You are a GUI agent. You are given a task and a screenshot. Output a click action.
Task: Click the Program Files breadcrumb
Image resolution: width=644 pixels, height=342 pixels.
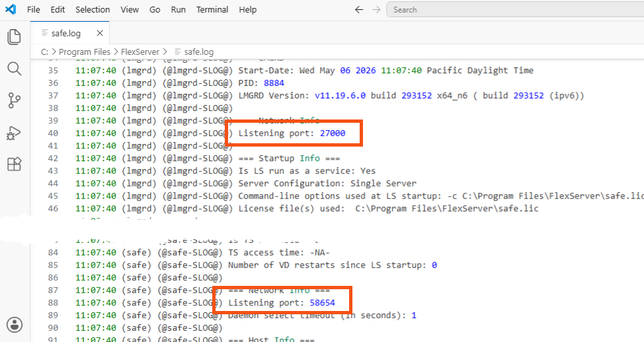click(84, 51)
